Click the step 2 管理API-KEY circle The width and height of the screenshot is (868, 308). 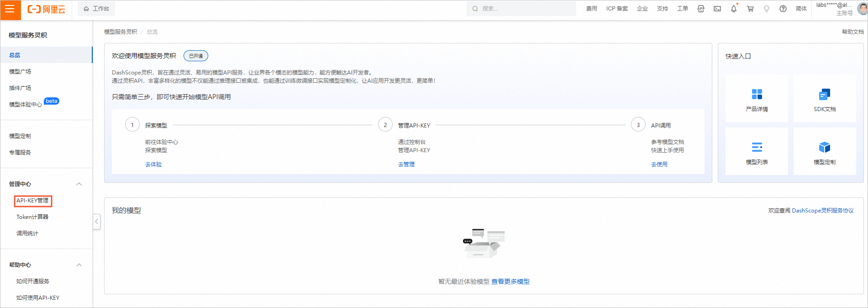coord(385,125)
